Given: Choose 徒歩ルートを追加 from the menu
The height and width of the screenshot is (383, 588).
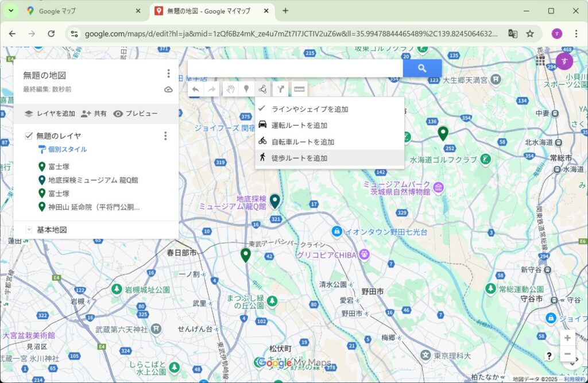Looking at the screenshot, I should (x=330, y=158).
